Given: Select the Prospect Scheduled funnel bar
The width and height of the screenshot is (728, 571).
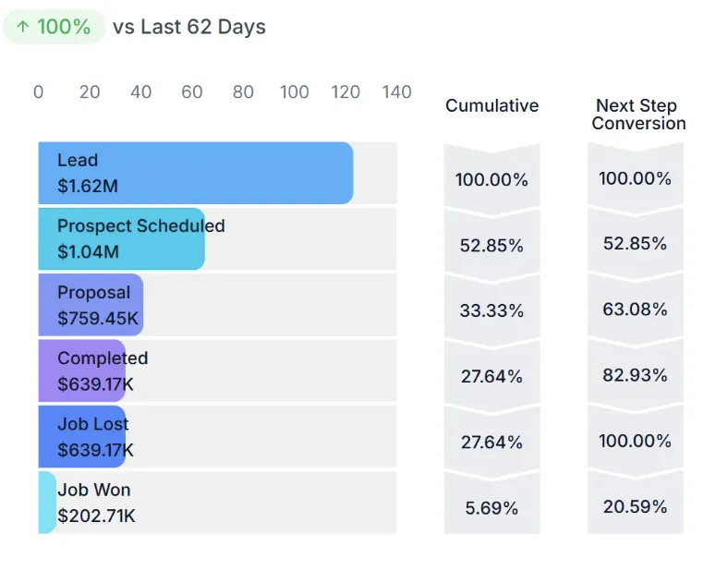Looking at the screenshot, I should [121, 238].
